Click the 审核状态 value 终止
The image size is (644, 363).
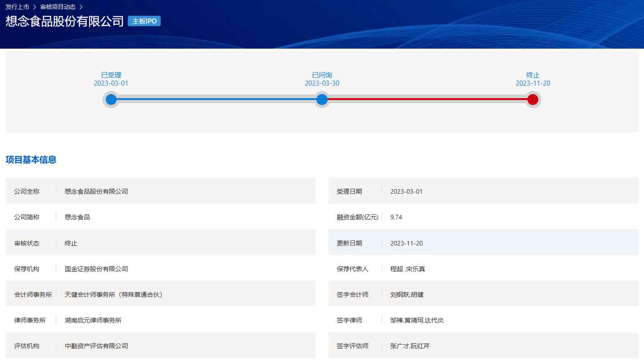click(x=71, y=243)
